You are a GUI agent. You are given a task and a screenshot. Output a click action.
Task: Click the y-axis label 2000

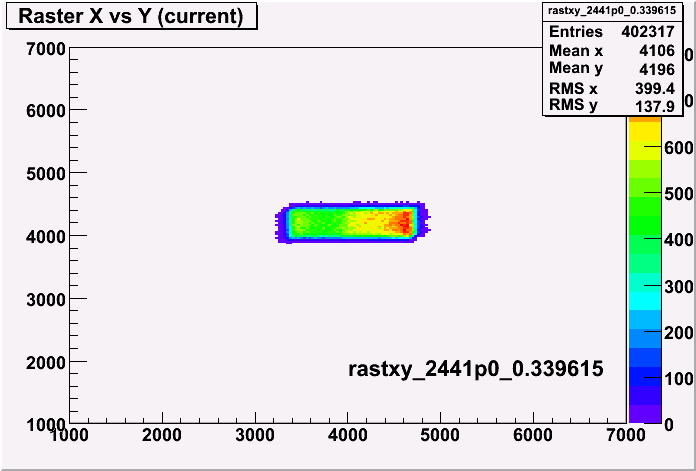click(46, 363)
